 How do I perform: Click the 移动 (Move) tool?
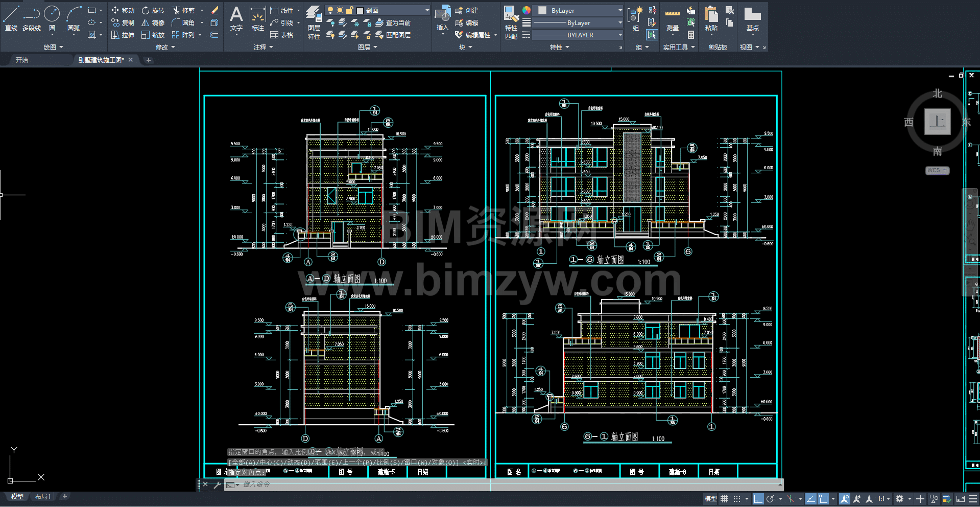(123, 10)
